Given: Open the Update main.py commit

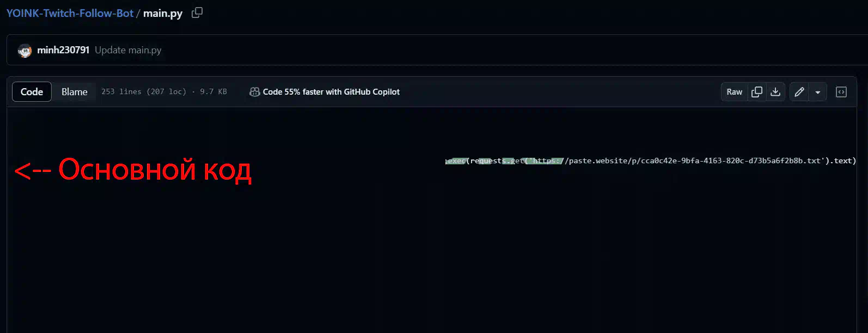Looking at the screenshot, I should [128, 50].
